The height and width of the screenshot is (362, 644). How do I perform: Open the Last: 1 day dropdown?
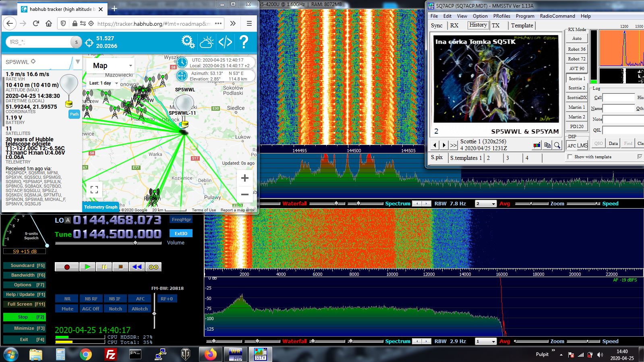[103, 83]
